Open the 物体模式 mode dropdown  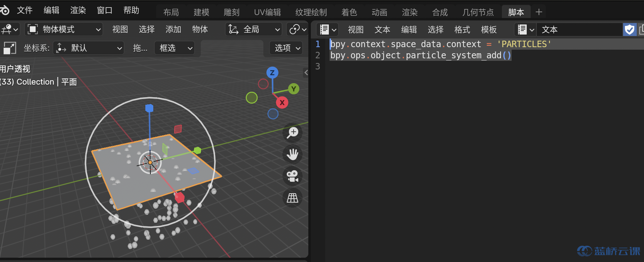coord(64,30)
